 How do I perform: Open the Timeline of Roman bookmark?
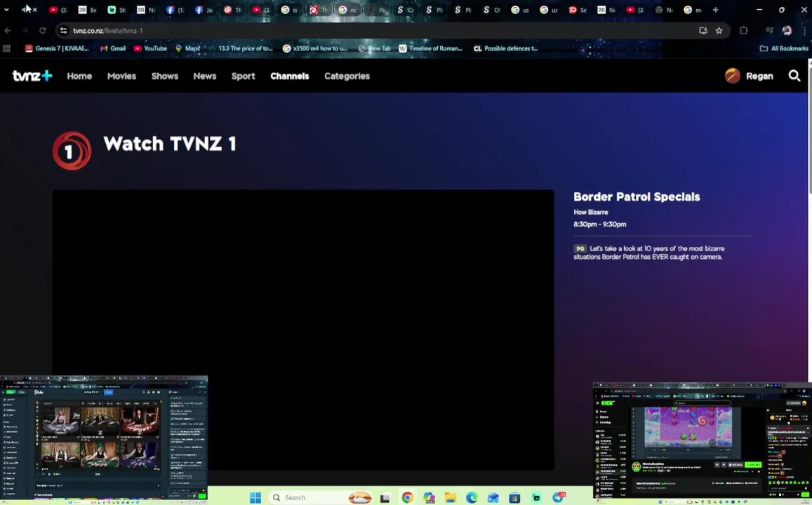coord(430,48)
